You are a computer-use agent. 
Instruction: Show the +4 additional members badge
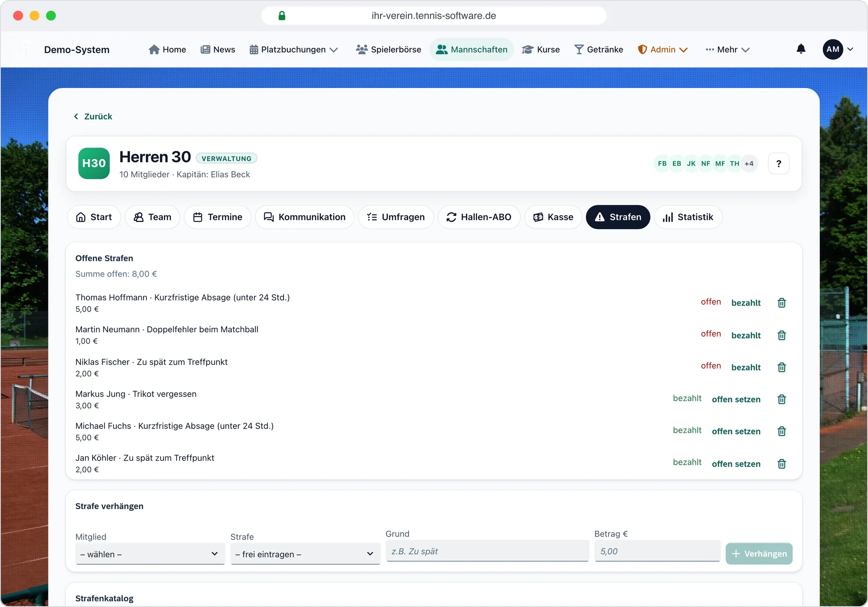pyautogui.click(x=749, y=164)
